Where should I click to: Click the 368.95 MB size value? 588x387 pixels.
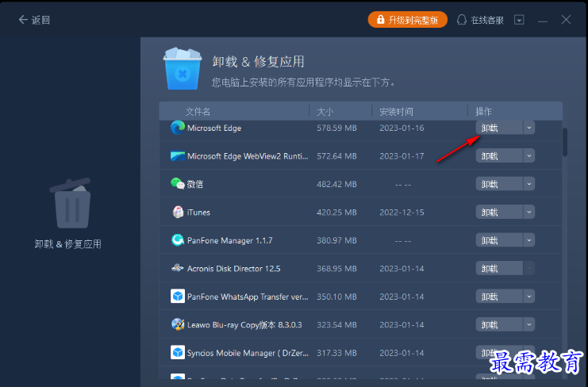pyautogui.click(x=336, y=268)
